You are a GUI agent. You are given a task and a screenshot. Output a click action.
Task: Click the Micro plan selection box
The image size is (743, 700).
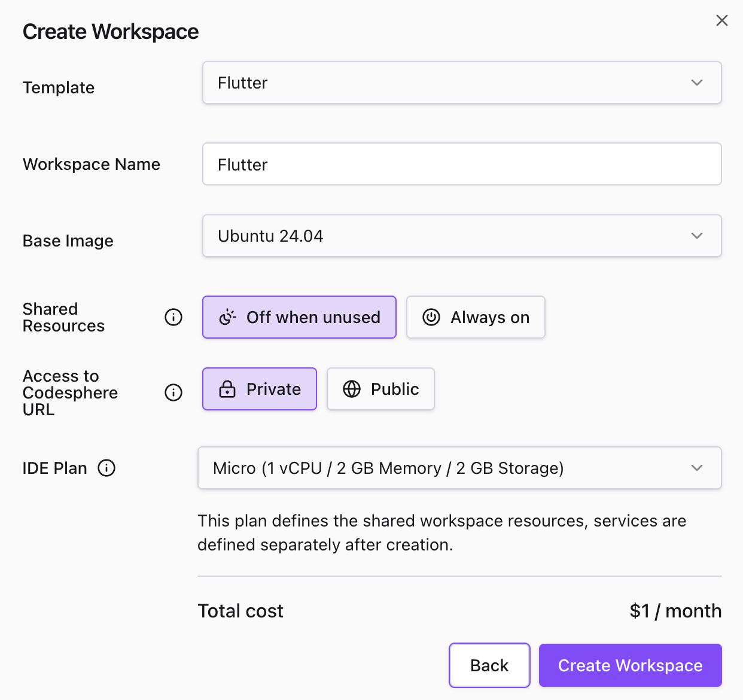pyautogui.click(x=459, y=468)
